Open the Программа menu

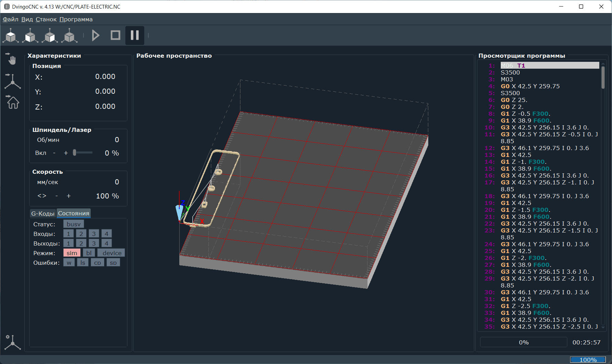click(76, 19)
